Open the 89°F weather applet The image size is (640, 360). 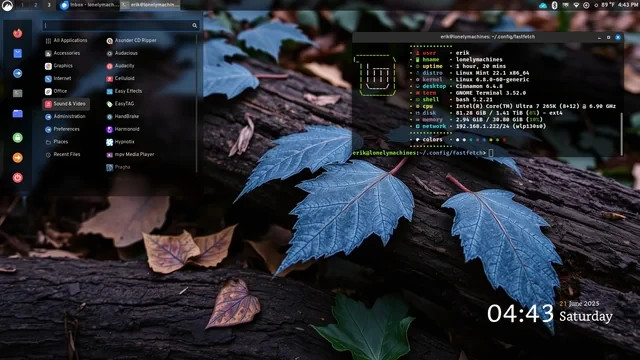point(604,5)
